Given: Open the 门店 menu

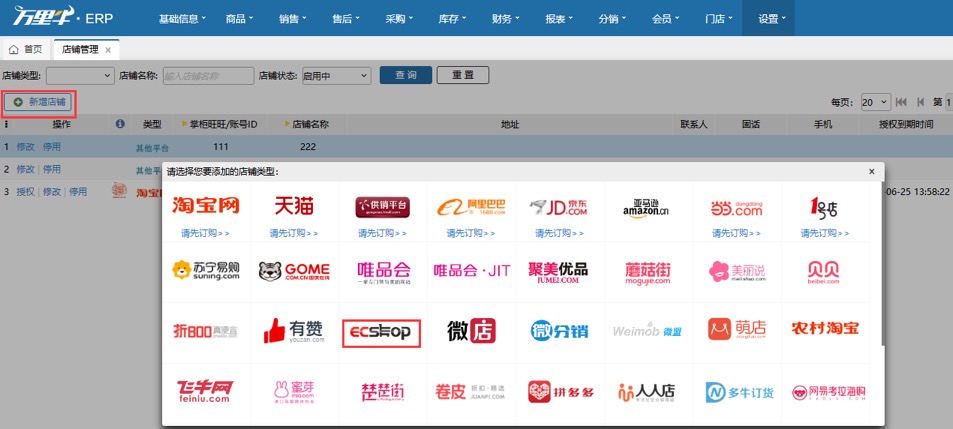Looking at the screenshot, I should tap(719, 18).
